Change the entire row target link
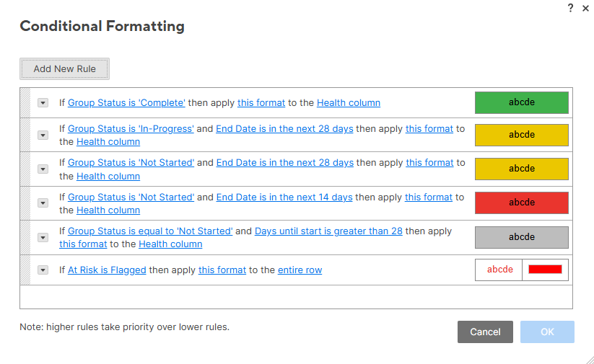 point(300,270)
